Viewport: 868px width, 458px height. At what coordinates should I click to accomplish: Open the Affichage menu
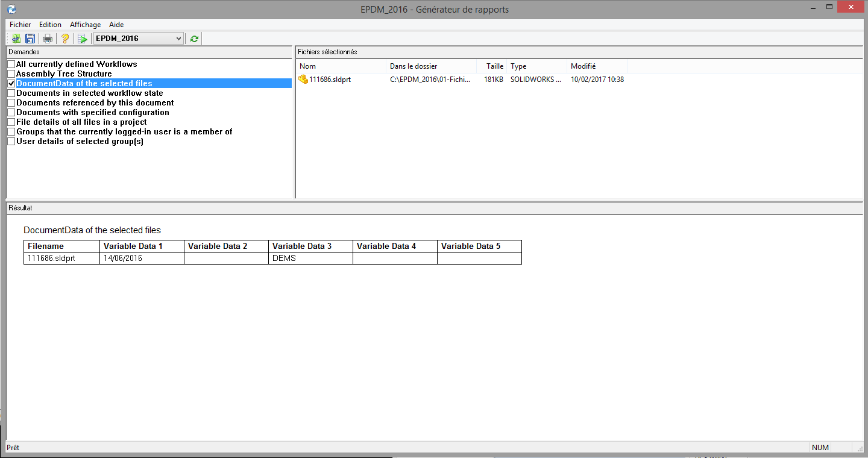[86, 25]
